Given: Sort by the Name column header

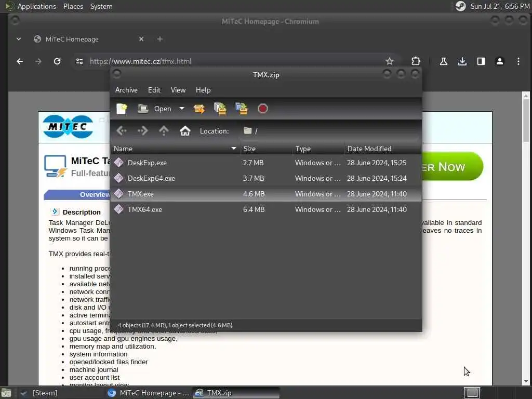Looking at the screenshot, I should click(x=175, y=149).
